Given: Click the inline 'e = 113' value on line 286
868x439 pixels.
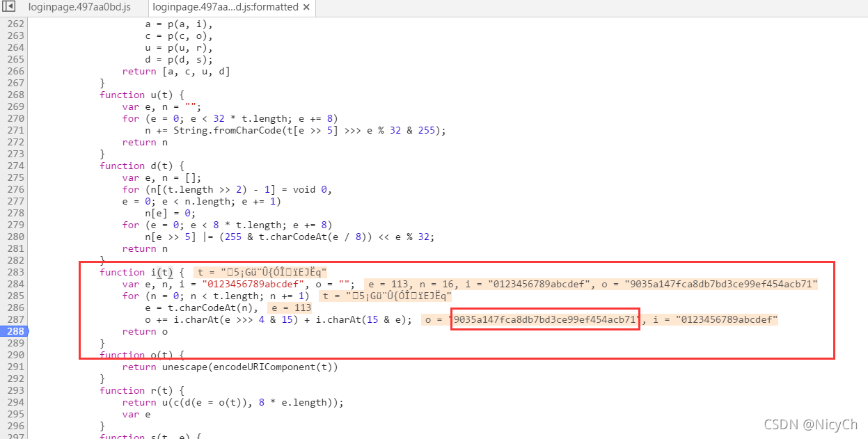Looking at the screenshot, I should 291,308.
